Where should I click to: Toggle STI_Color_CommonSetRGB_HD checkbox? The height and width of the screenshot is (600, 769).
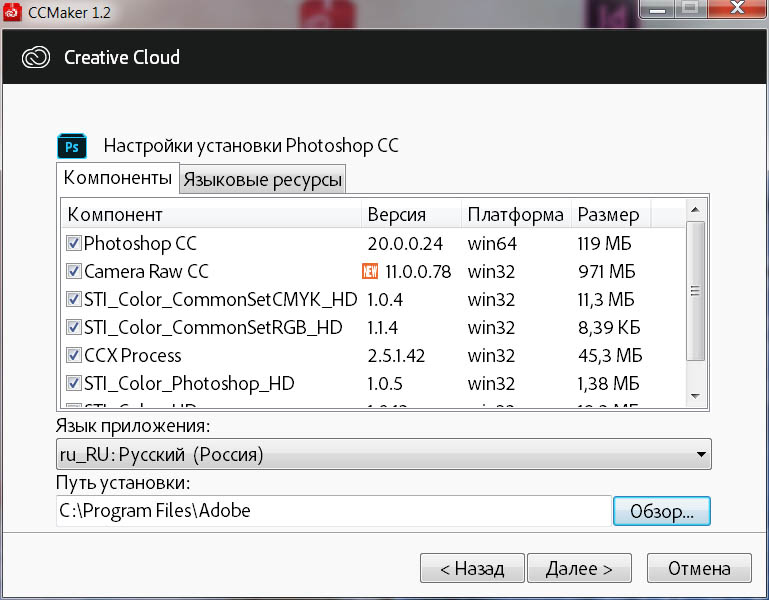click(73, 327)
